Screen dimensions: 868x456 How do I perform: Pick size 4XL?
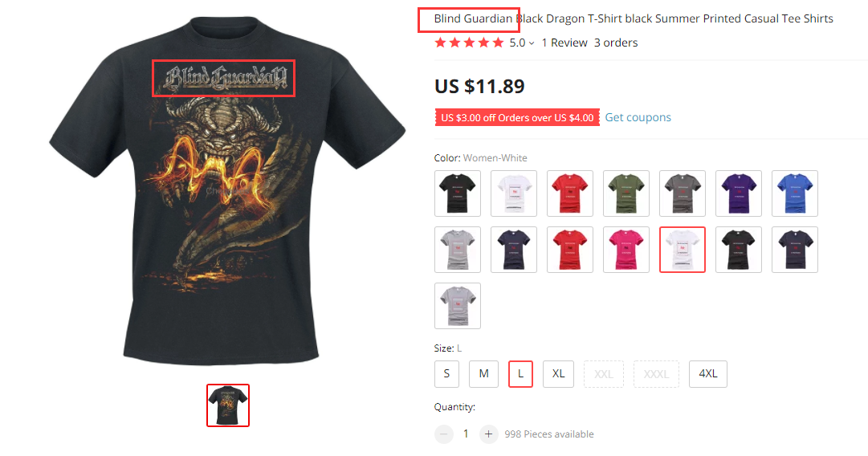pyautogui.click(x=708, y=373)
